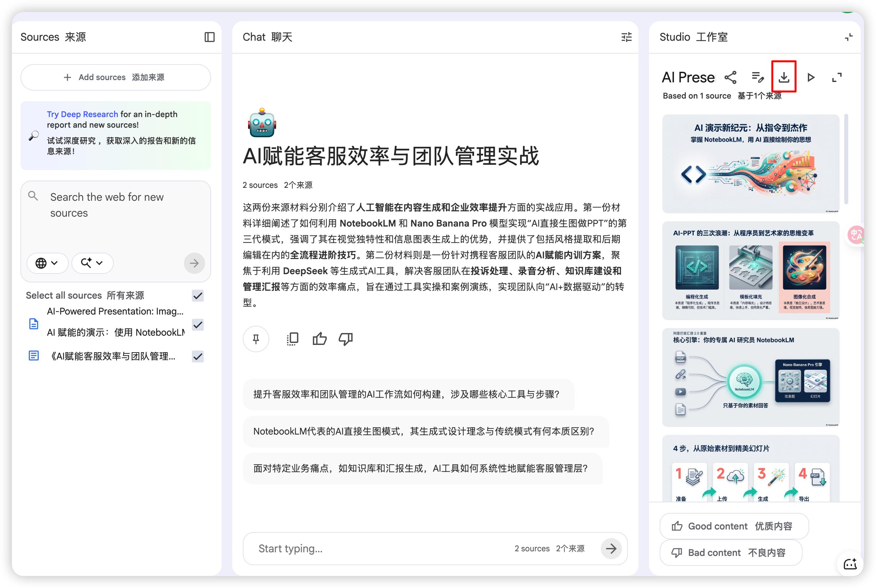Collapse the Sources panel

pyautogui.click(x=209, y=37)
